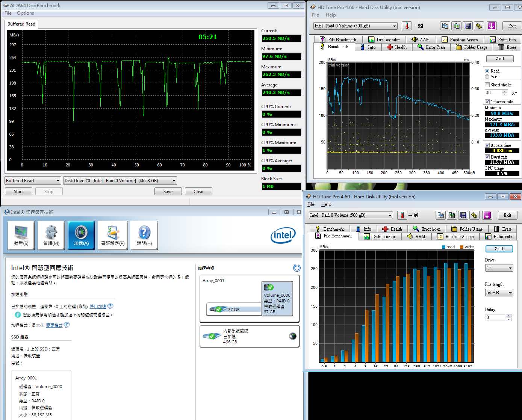
Task: Click Exit button in lower HD Tune window
Action: click(507, 215)
